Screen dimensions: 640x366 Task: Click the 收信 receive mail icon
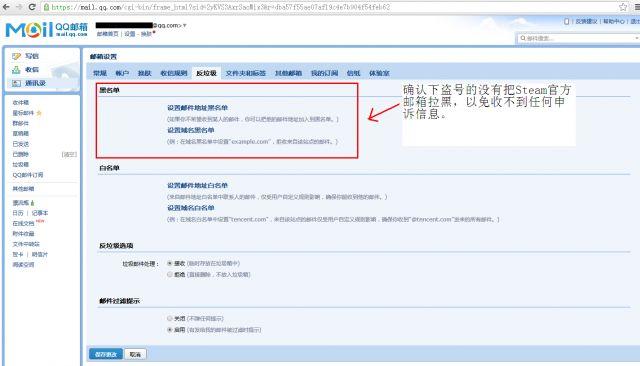(16, 70)
